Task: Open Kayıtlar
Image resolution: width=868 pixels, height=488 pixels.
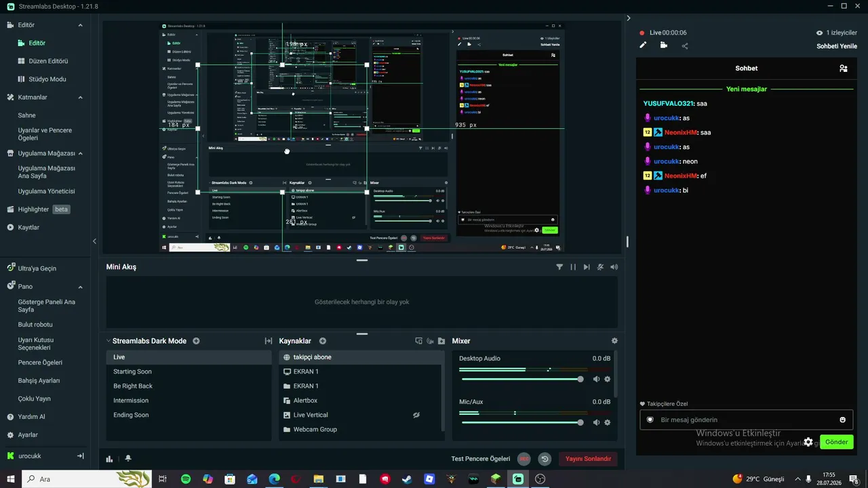Action: click(28, 227)
